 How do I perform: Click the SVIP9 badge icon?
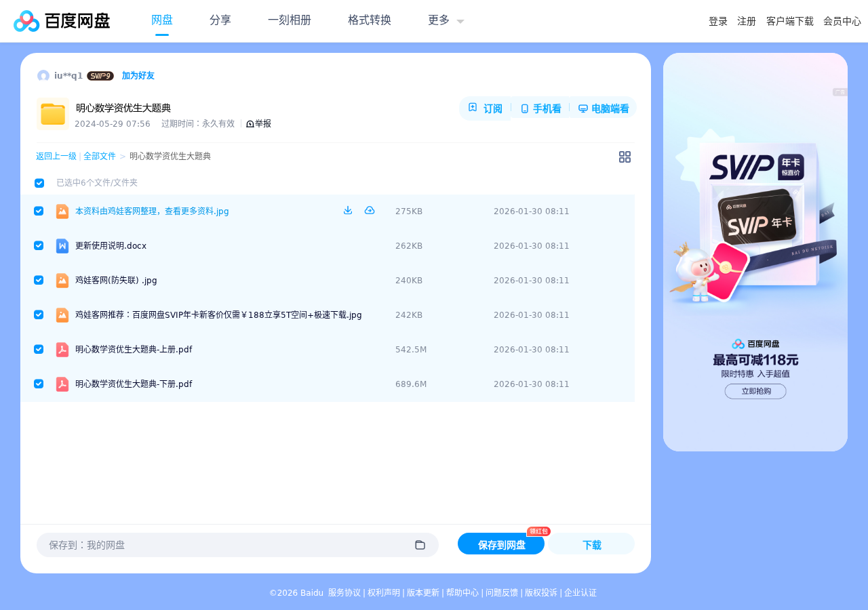pyautogui.click(x=100, y=76)
